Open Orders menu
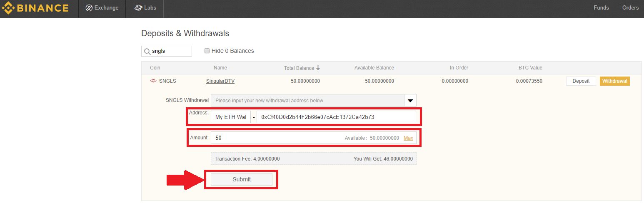Screen dimensions: 644x203 click(x=630, y=8)
